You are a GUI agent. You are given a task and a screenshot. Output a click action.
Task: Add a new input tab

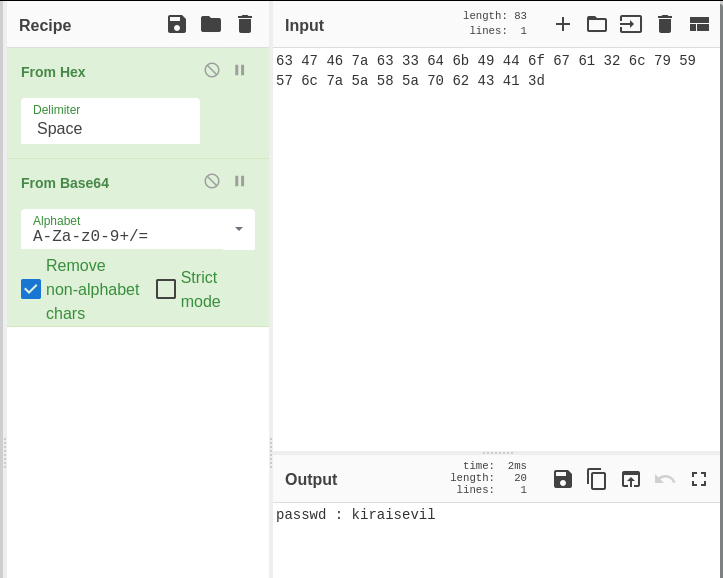(x=563, y=24)
